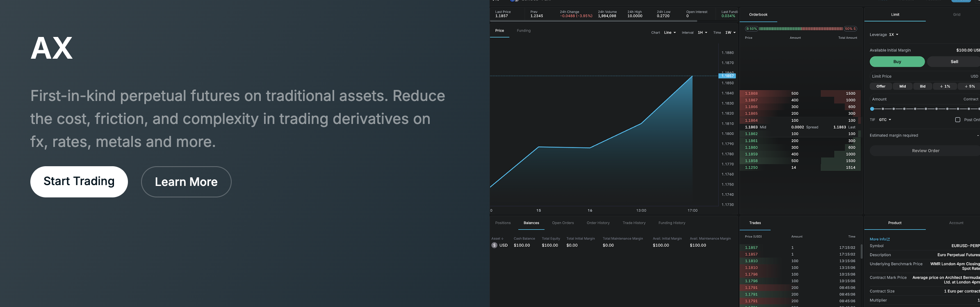980x307 pixels.
Task: Select the Trades tab
Action: 755,223
